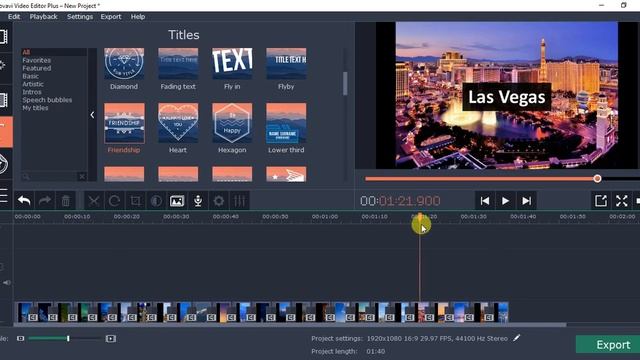Switch the preview to full screen

click(622, 200)
